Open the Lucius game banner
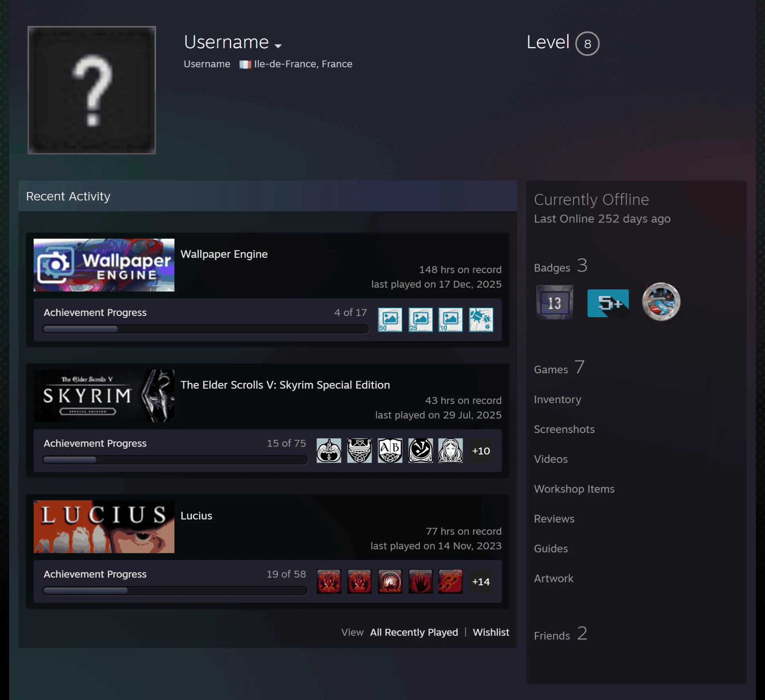Viewport: 765px width, 700px height. click(x=104, y=526)
